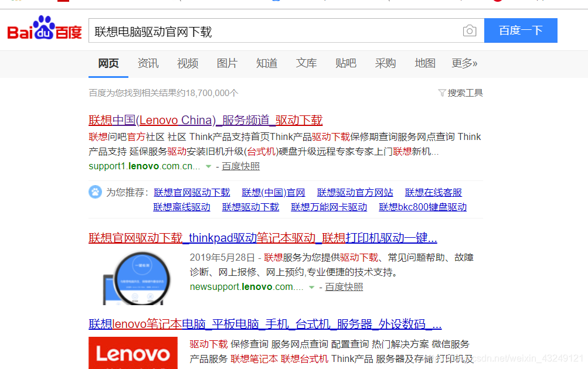Open camera image search icon

coord(470,30)
